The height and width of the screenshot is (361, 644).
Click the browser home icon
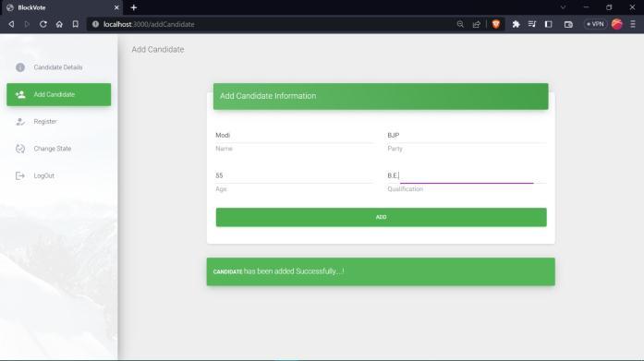click(x=59, y=24)
